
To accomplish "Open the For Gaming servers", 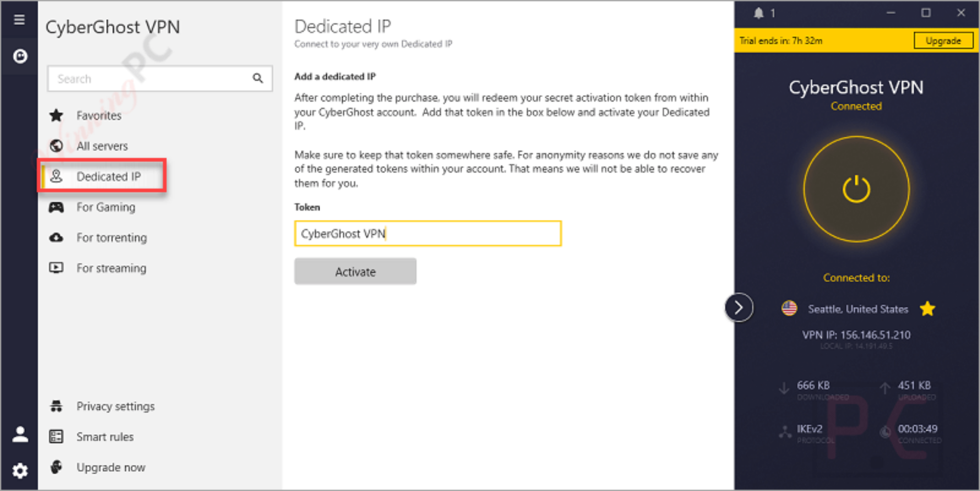I will (106, 207).
